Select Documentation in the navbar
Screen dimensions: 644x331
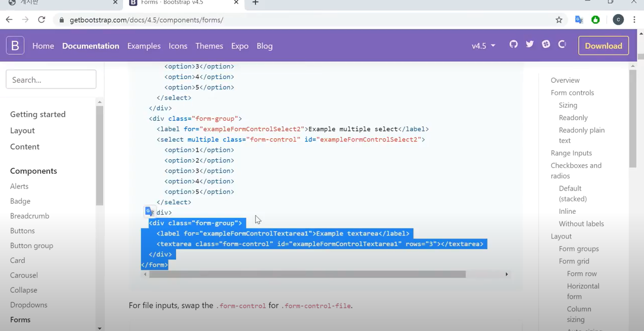91,45
